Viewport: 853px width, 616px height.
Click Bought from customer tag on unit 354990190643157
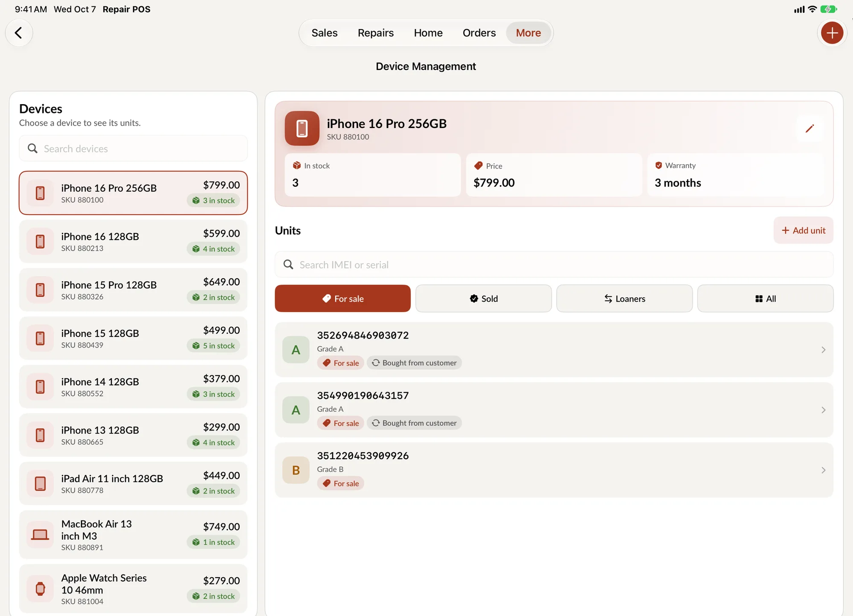[414, 423]
